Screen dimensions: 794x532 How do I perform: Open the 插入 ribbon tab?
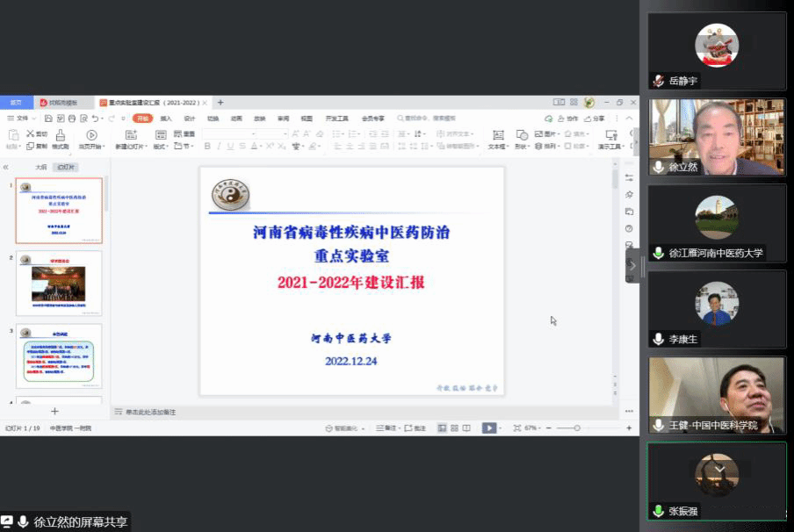[x=166, y=118]
